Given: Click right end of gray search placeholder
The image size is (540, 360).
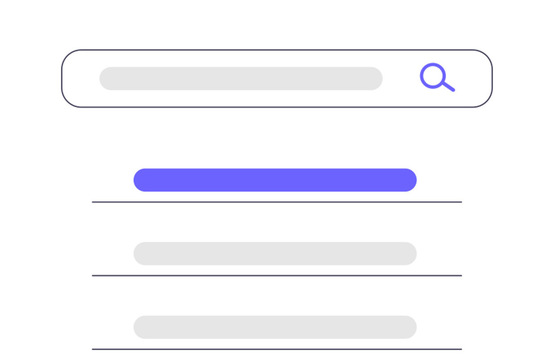Looking at the screenshot, I should 374,78.
